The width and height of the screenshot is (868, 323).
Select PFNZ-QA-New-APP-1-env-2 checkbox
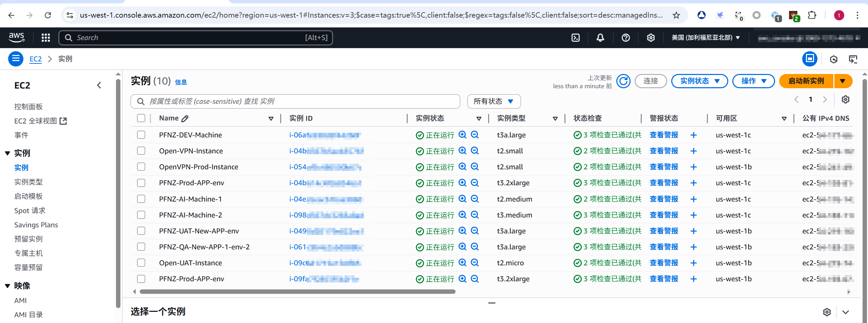click(141, 247)
